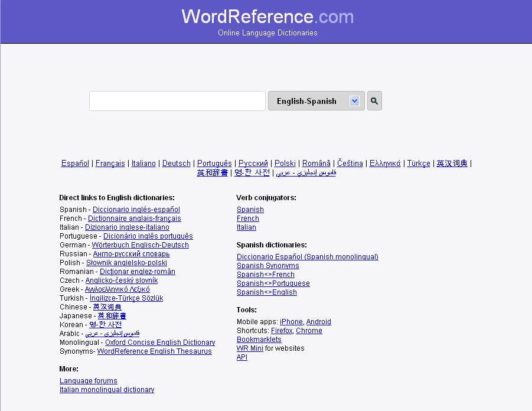
Task: Open Diccionario inglés-español link
Action: point(136,210)
